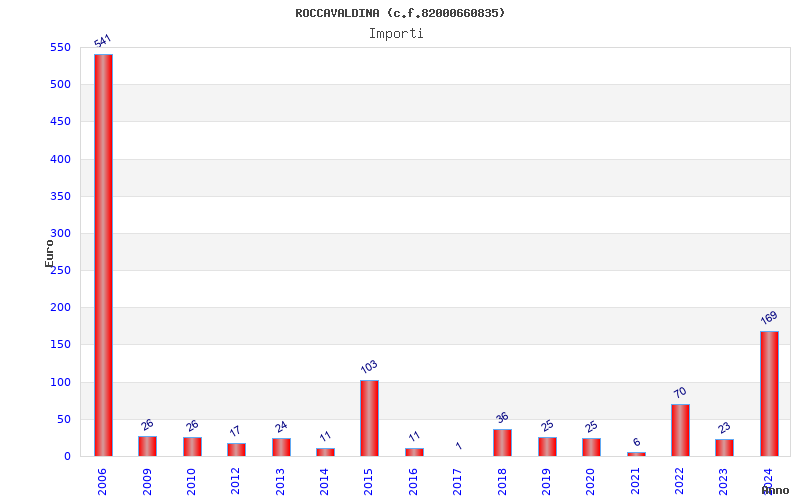
Task: Click the 2021 bar valued 6
Action: 636,454
